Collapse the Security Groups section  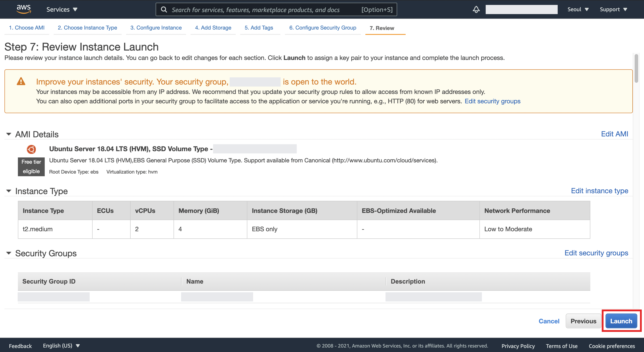(9, 253)
